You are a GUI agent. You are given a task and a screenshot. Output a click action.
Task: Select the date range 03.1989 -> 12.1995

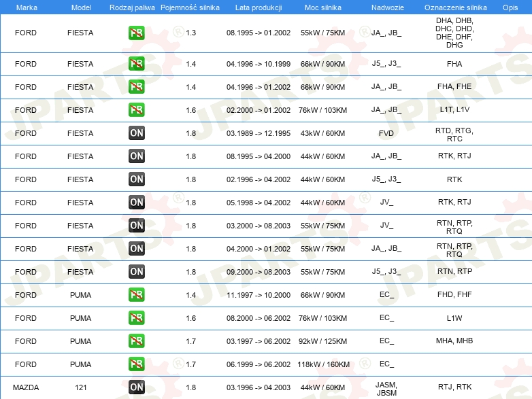[x=259, y=133]
